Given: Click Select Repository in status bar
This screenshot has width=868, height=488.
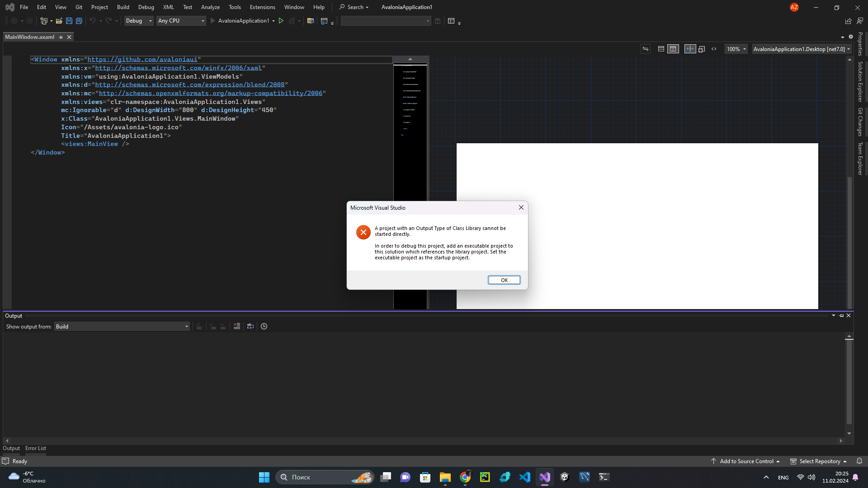Looking at the screenshot, I should click(x=818, y=461).
